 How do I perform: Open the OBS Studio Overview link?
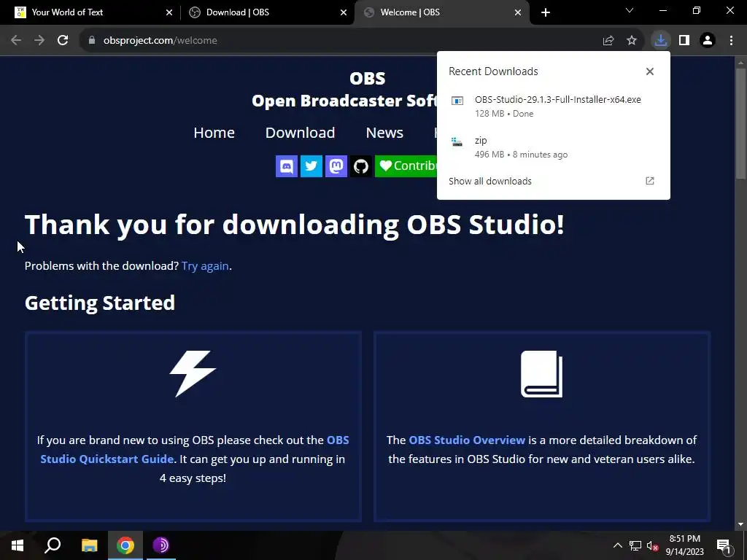point(467,440)
